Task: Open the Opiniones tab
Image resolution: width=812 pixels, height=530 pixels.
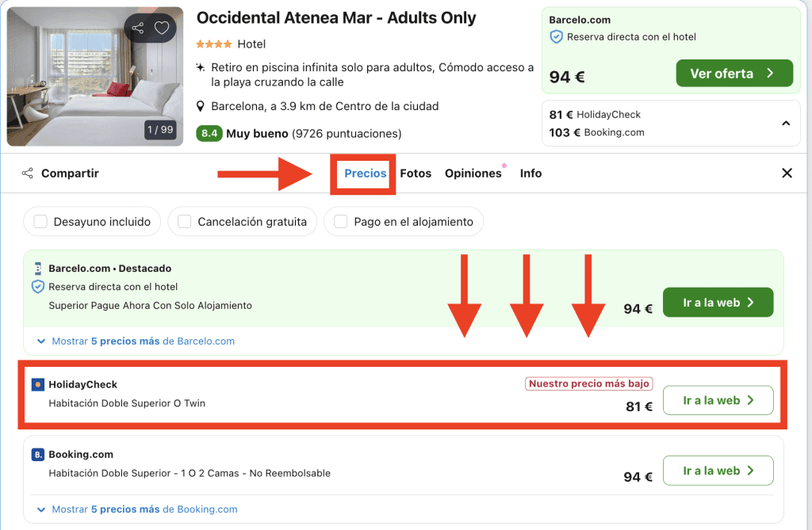Action: coord(473,173)
